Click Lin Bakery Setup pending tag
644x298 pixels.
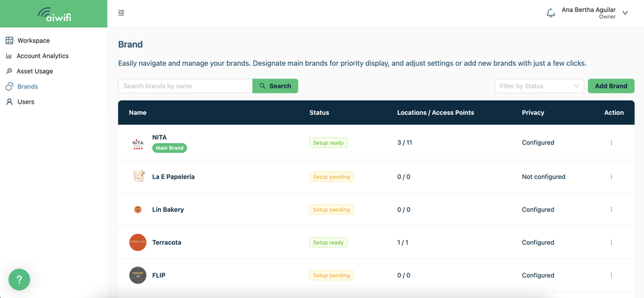point(331,210)
